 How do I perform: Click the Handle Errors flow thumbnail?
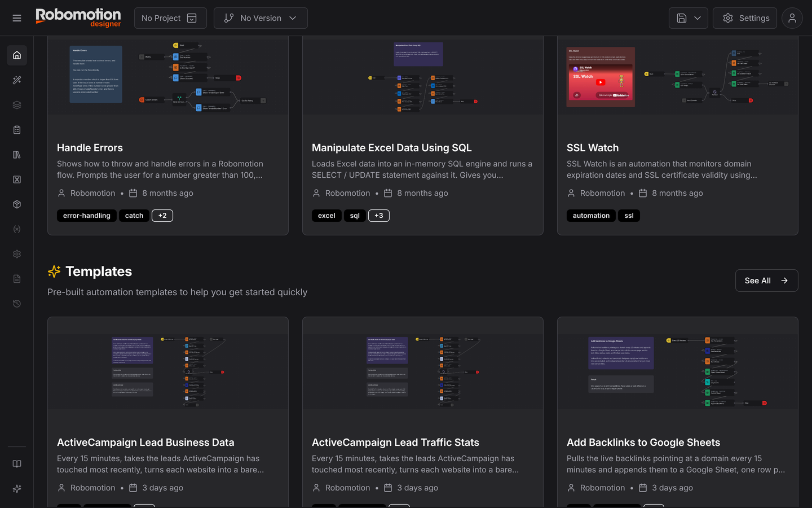point(168,76)
